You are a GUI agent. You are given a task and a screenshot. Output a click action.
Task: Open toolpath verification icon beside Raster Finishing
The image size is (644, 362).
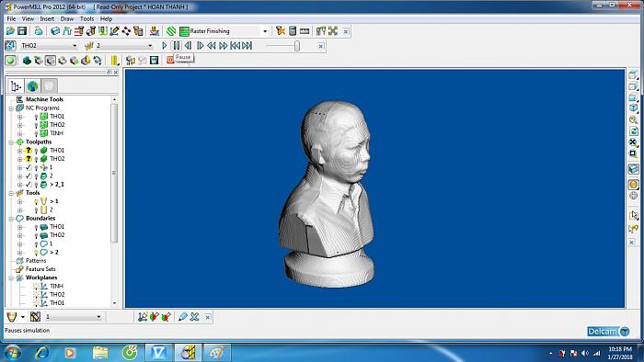point(281,30)
